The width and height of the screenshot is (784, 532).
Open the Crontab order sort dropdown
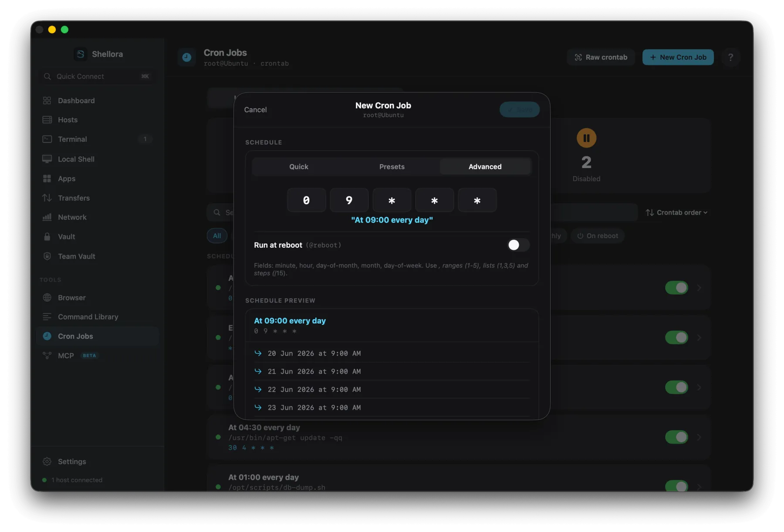click(676, 212)
